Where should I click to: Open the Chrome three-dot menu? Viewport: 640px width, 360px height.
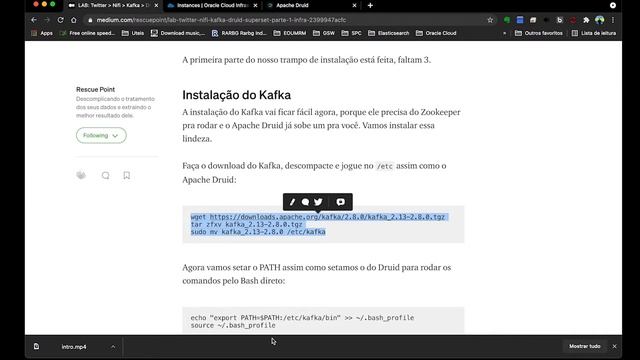613,20
